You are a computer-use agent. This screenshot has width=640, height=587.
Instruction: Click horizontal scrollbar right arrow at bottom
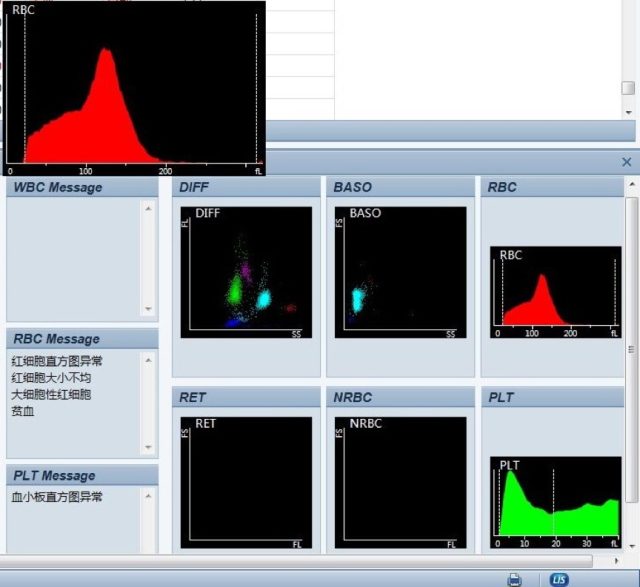point(616,561)
